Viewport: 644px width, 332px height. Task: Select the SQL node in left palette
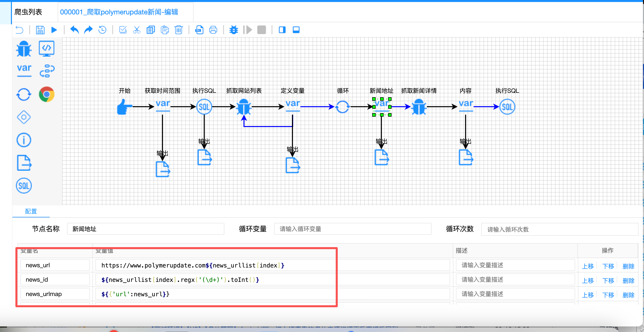(24, 186)
